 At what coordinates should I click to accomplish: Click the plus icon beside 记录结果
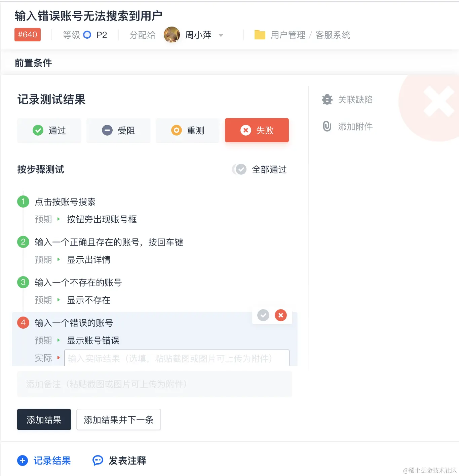pos(22,461)
